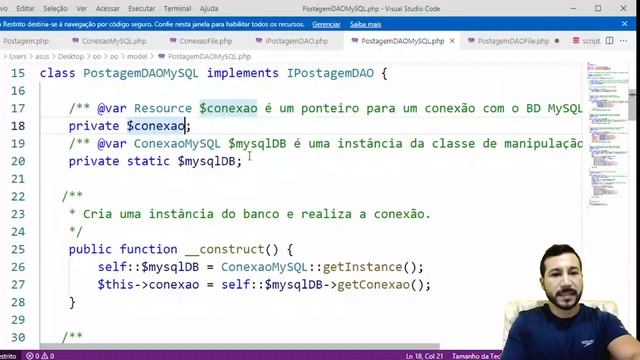Viewport: 640px width, 360px height.
Task: Open the Acessar menu
Action: 107,8
